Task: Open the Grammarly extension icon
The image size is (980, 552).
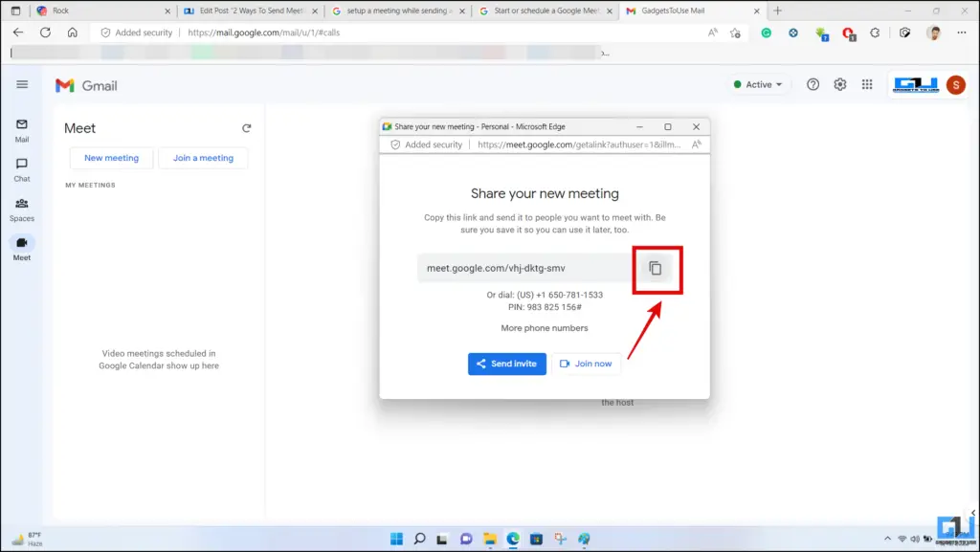Action: pos(766,33)
